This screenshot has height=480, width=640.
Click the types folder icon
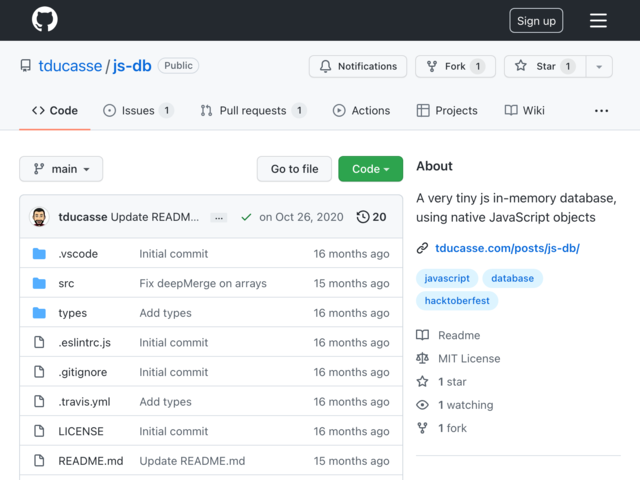(x=39, y=313)
